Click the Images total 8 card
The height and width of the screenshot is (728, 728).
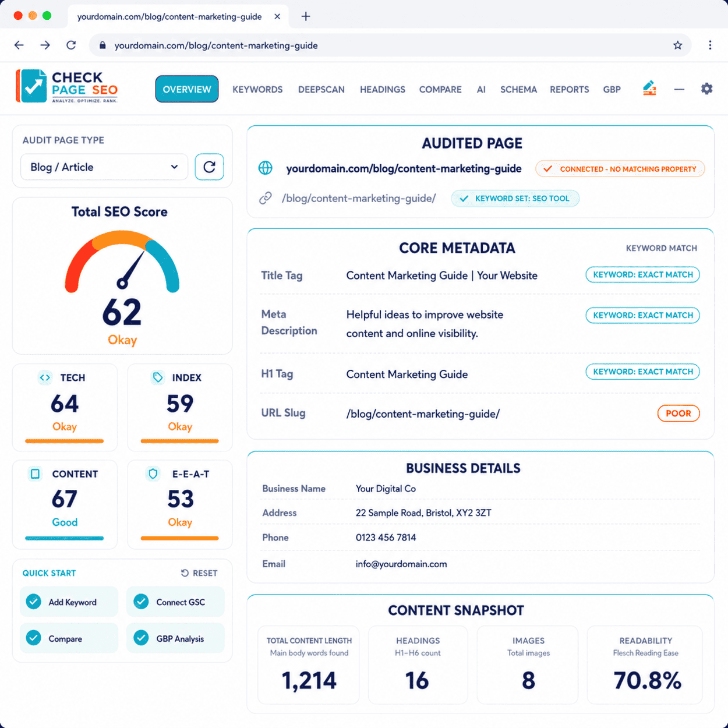pyautogui.click(x=528, y=665)
